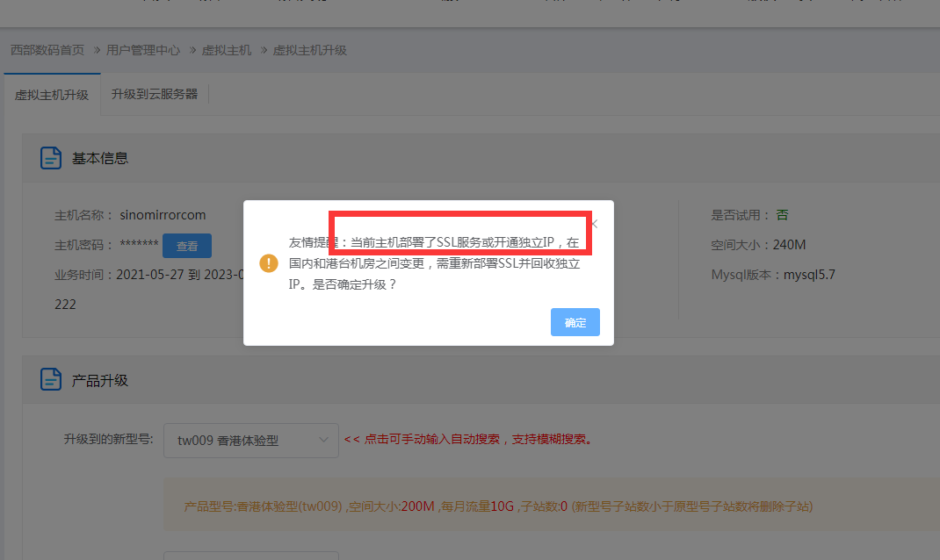Click the 虚拟主机升级 breadcrumb item
Image resolution: width=940 pixels, height=560 pixels.
[x=309, y=51]
